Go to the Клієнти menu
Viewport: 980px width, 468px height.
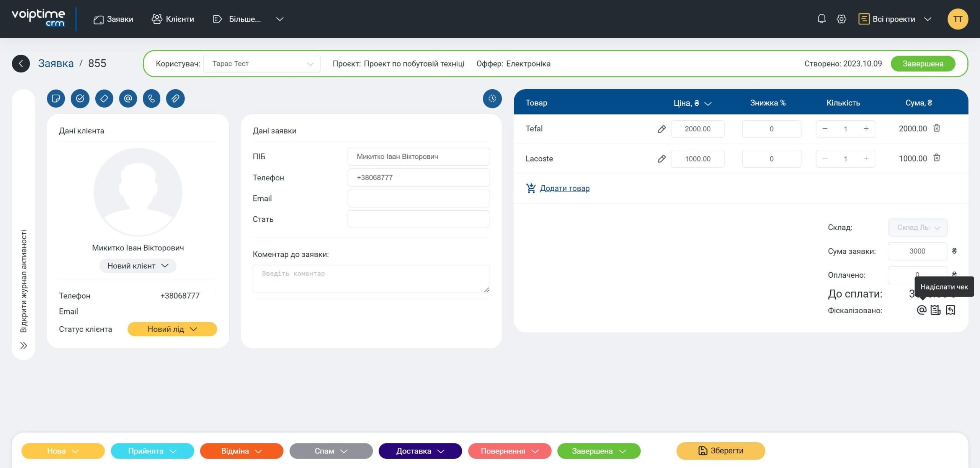173,19
